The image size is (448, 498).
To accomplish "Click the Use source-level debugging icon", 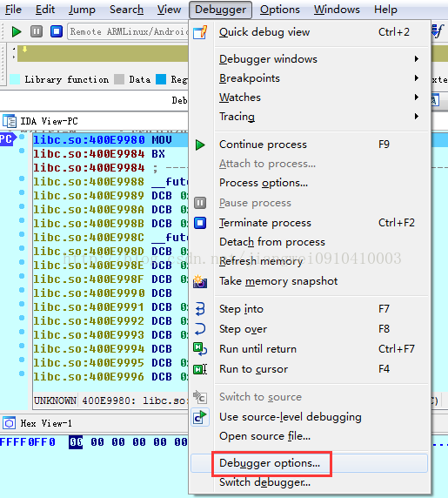I will coord(200,417).
